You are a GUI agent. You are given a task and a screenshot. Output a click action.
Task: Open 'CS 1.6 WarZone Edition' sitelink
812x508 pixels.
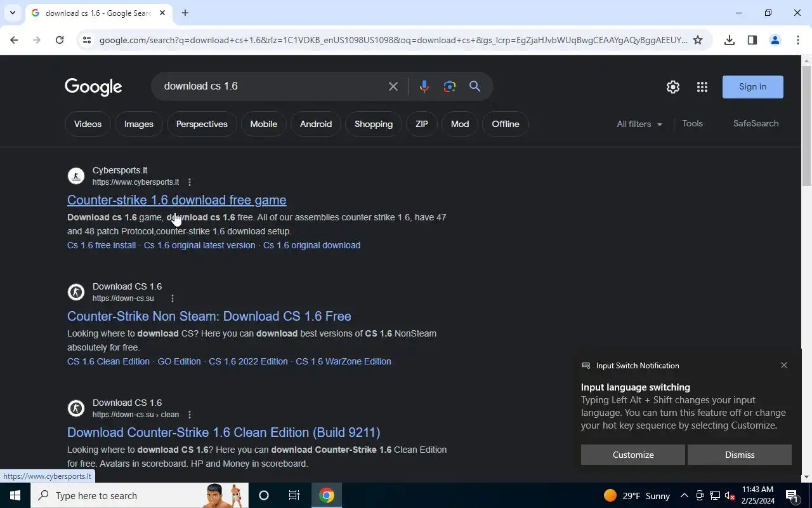343,361
